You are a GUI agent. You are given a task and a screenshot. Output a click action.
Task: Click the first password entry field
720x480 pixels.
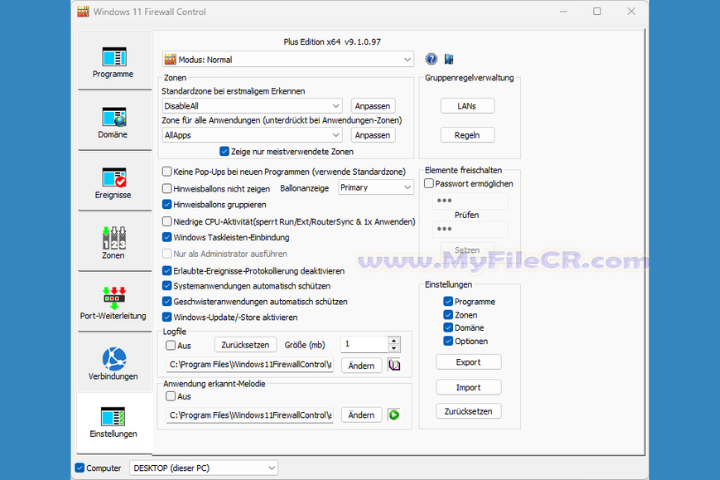(470, 201)
